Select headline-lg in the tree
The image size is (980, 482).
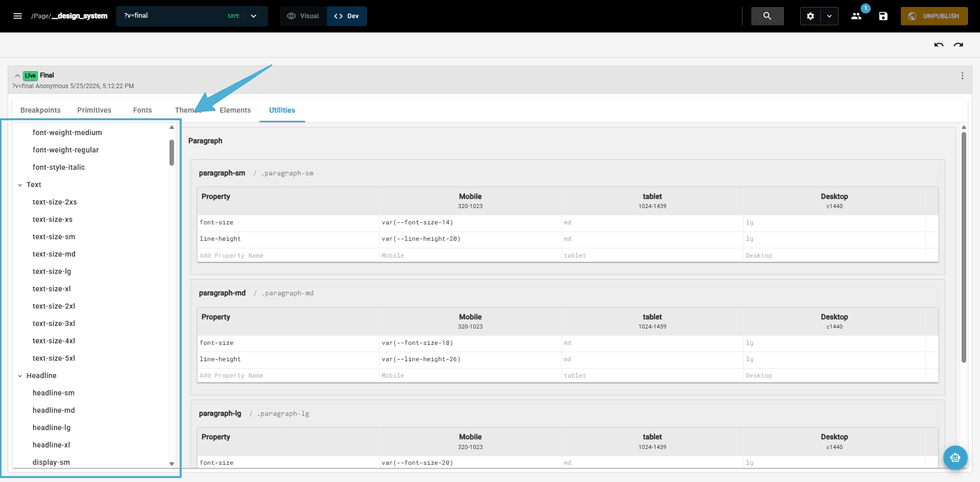52,428
